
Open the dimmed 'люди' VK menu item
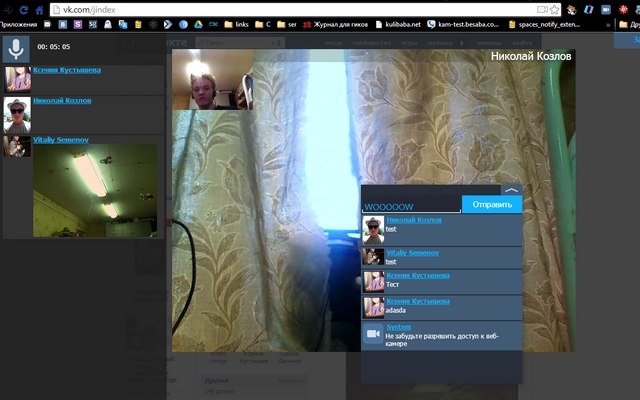[333, 42]
